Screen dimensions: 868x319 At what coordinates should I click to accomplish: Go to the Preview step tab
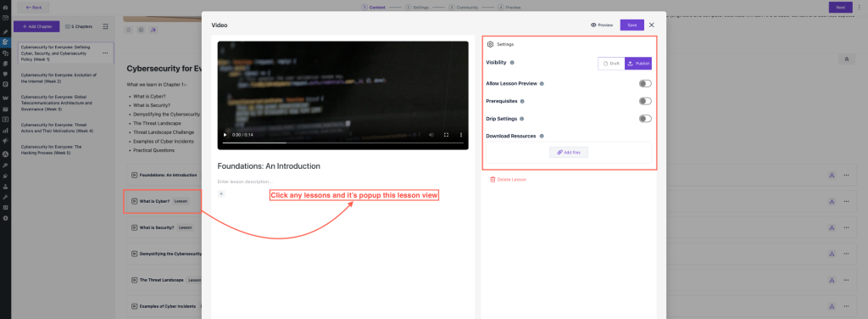(509, 7)
